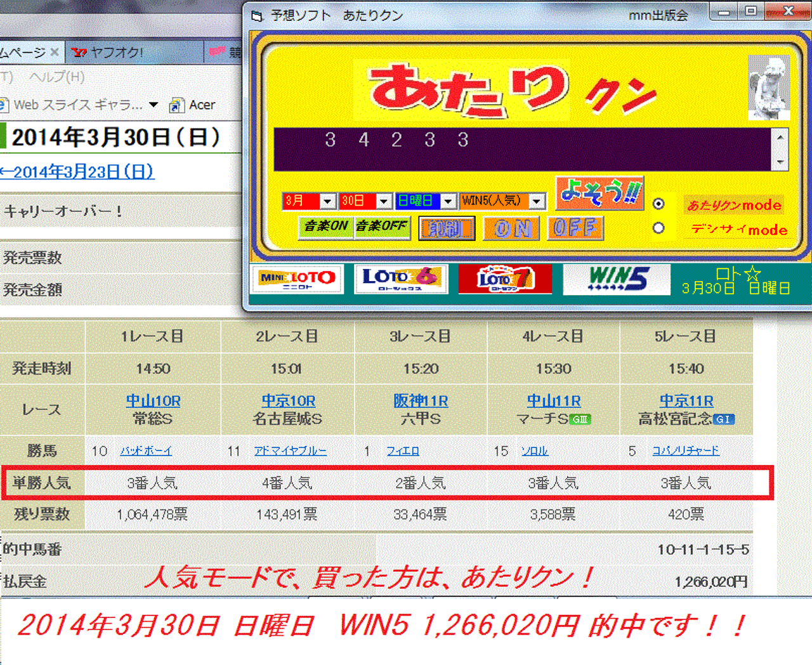Open the WIN5(人気) mode dropdown
The width and height of the screenshot is (812, 665).
tap(537, 201)
